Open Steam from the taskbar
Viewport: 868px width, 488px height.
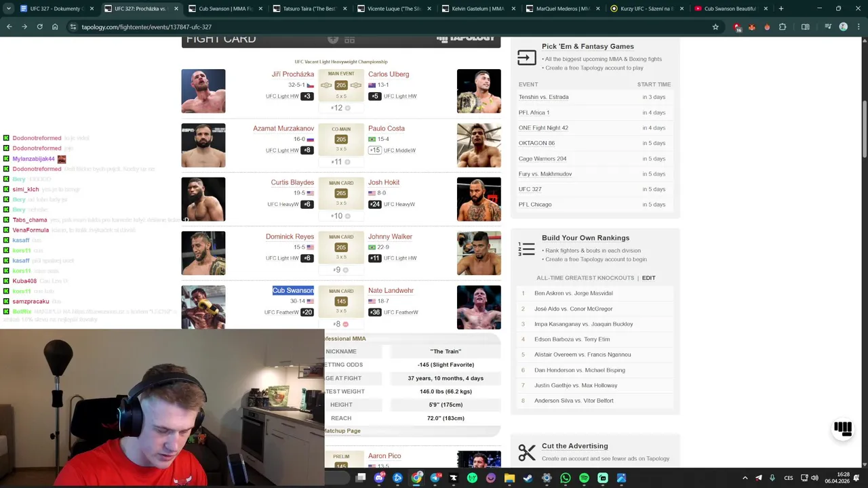528,478
